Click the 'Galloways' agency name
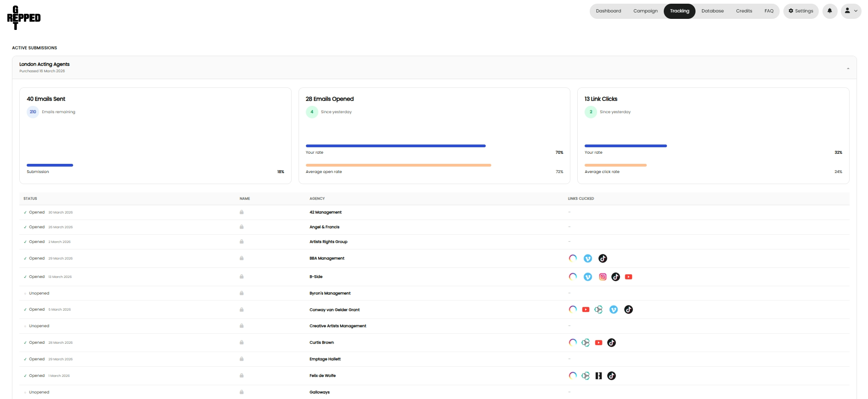Screen dimensions: 868x399 tap(320, 392)
